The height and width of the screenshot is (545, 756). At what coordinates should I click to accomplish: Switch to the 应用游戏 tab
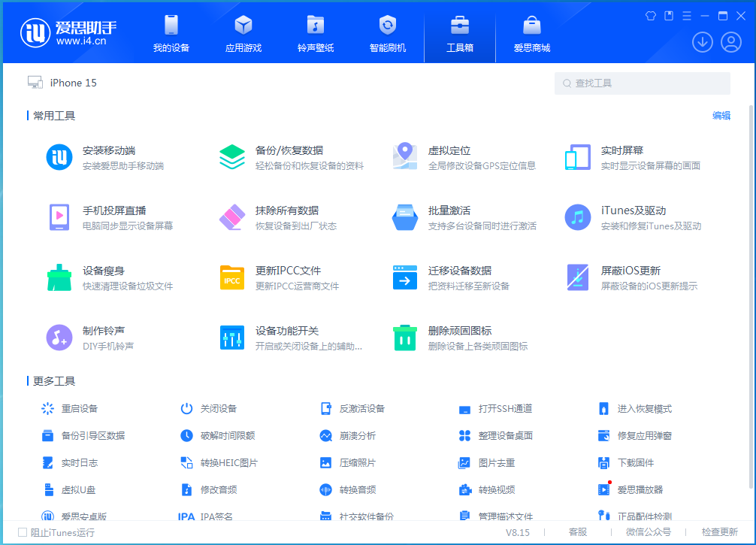(243, 33)
